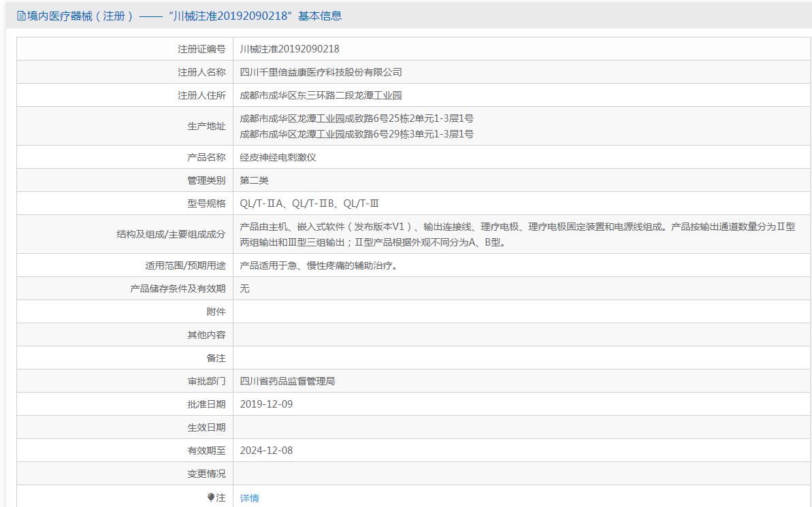Click the 产品储存条件及有效期 label

click(178, 289)
